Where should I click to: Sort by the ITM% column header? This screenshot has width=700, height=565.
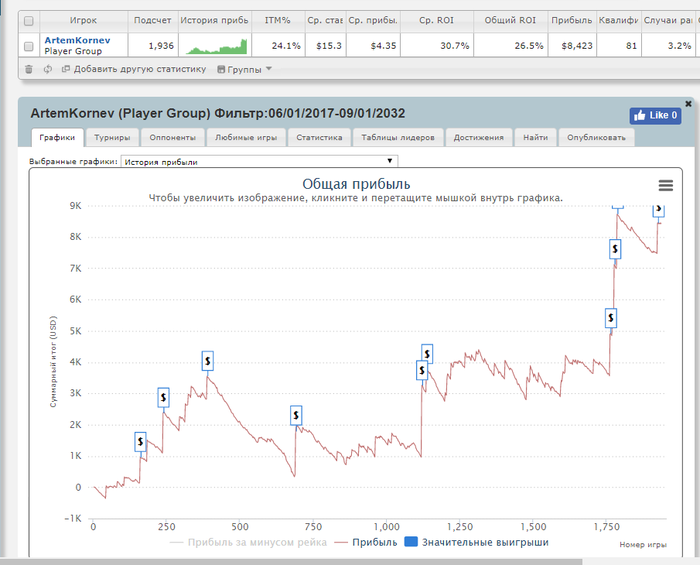[278, 21]
